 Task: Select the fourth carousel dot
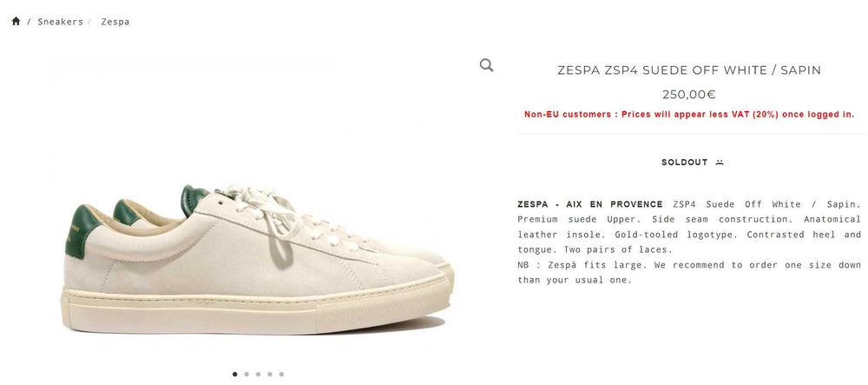coord(270,374)
